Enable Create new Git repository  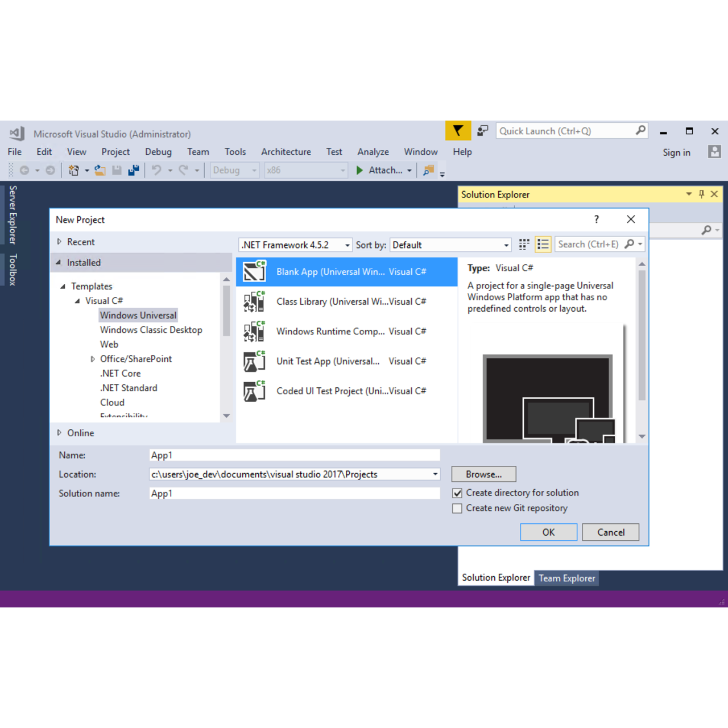coord(457,508)
